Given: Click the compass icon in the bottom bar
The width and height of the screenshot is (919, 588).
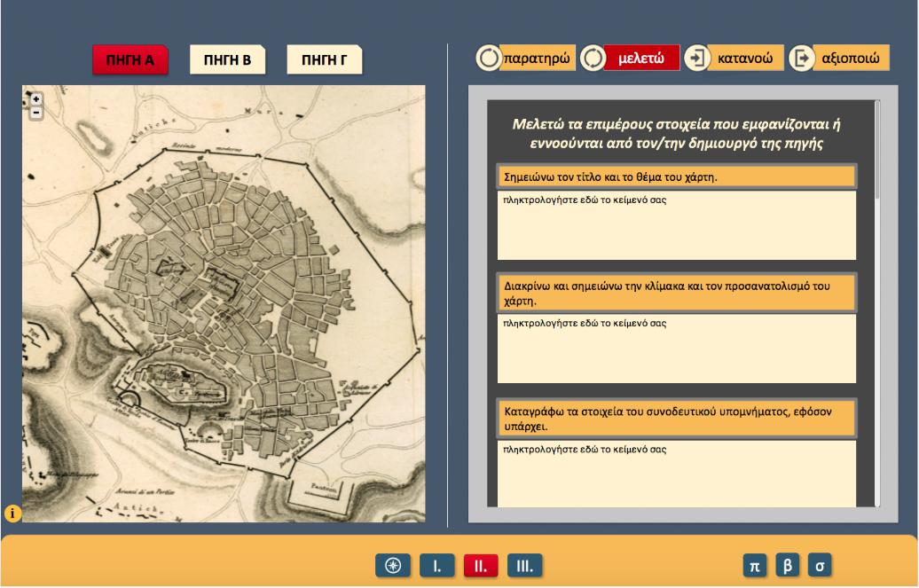Looking at the screenshot, I should tap(393, 566).
